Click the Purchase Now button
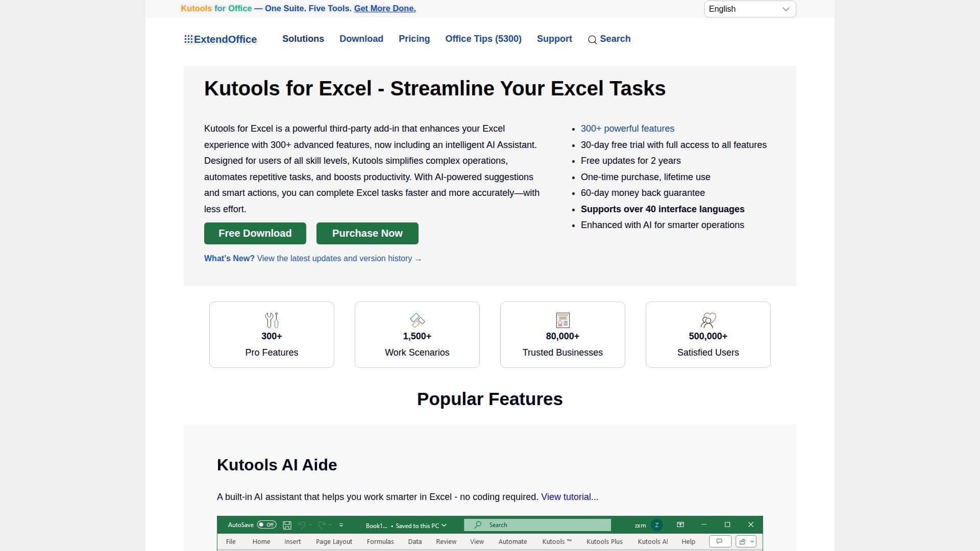This screenshot has width=980, height=551. pyautogui.click(x=367, y=233)
